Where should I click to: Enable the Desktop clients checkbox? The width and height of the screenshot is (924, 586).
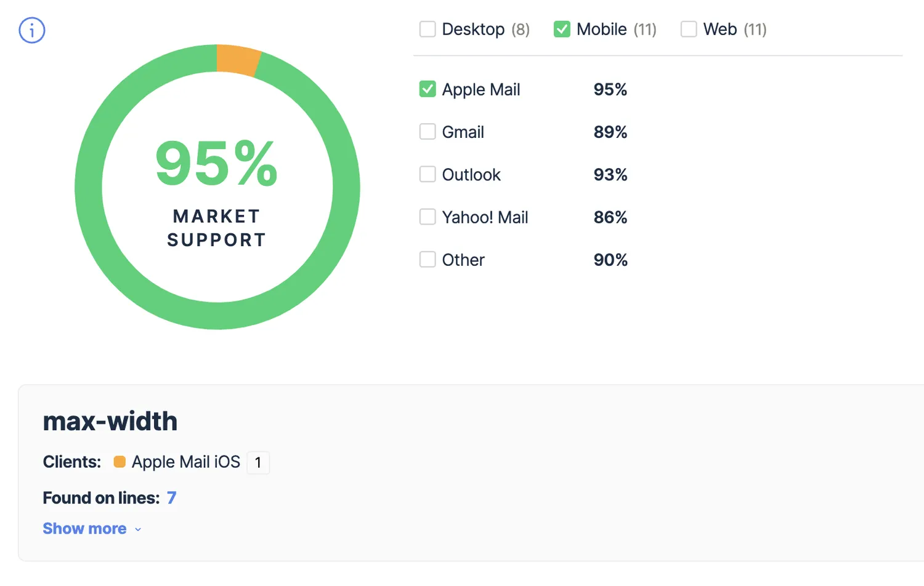pyautogui.click(x=428, y=29)
